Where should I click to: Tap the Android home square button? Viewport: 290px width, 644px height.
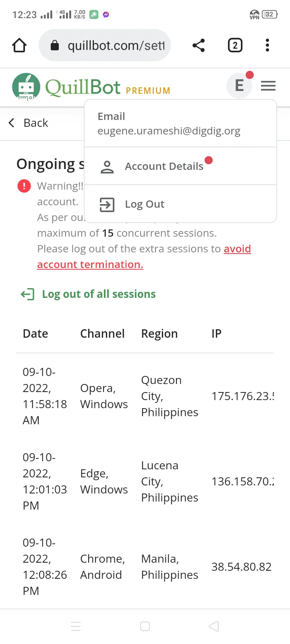145,626
